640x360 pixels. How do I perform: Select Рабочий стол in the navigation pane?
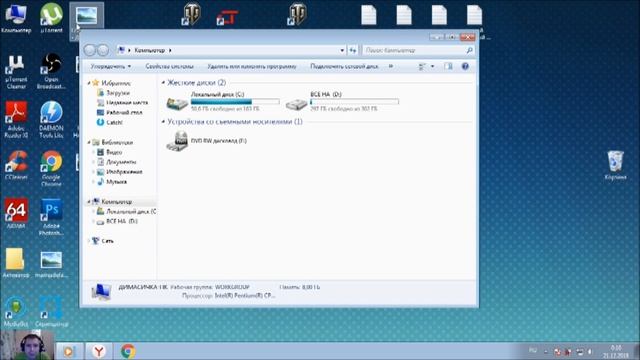(x=124, y=113)
